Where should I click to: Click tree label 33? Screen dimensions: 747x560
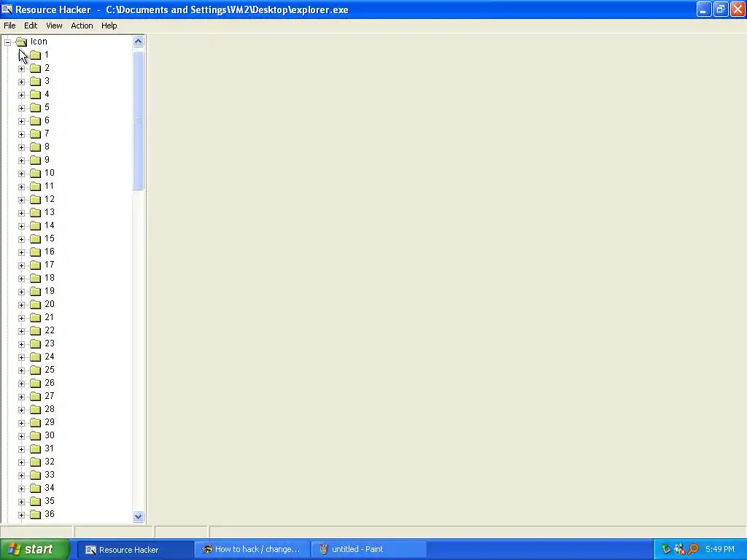tap(49, 475)
